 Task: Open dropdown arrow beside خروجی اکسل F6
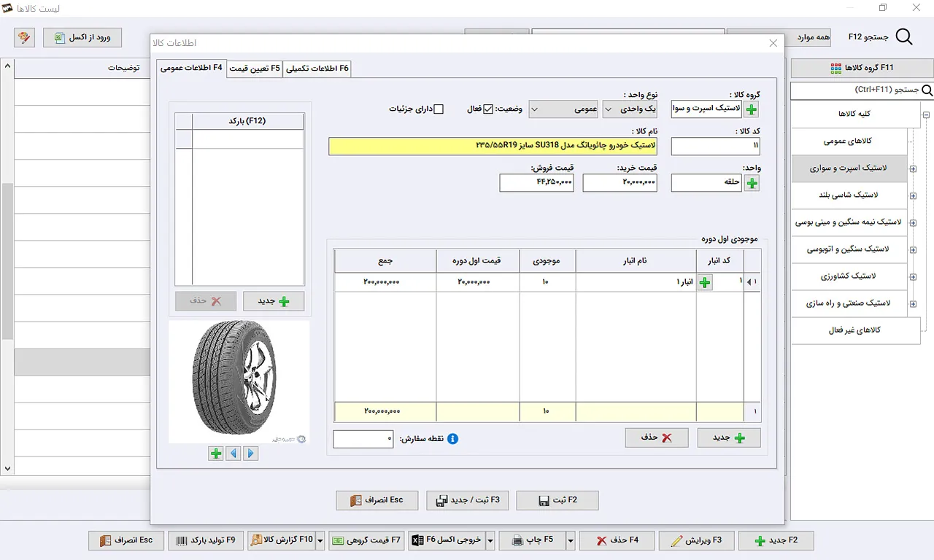pyautogui.click(x=490, y=540)
